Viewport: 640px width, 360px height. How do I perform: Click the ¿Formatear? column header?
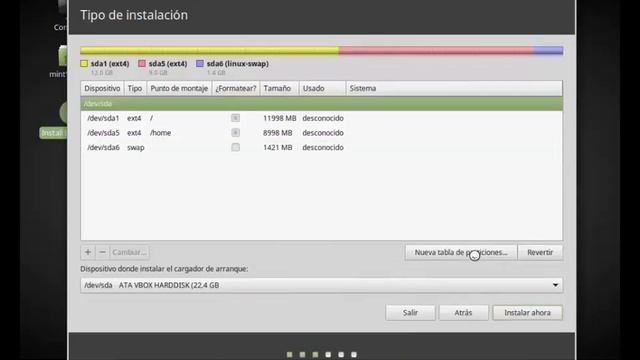[x=236, y=89]
